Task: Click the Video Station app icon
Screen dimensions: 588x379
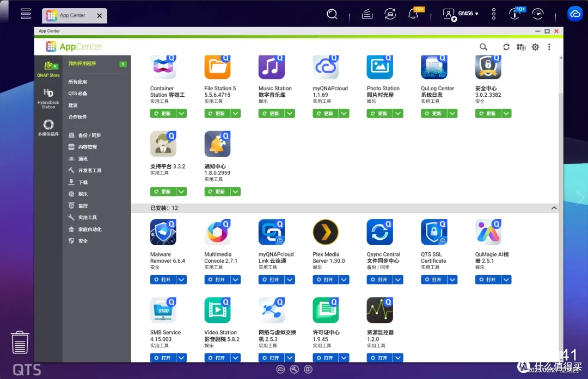Action: click(x=217, y=310)
